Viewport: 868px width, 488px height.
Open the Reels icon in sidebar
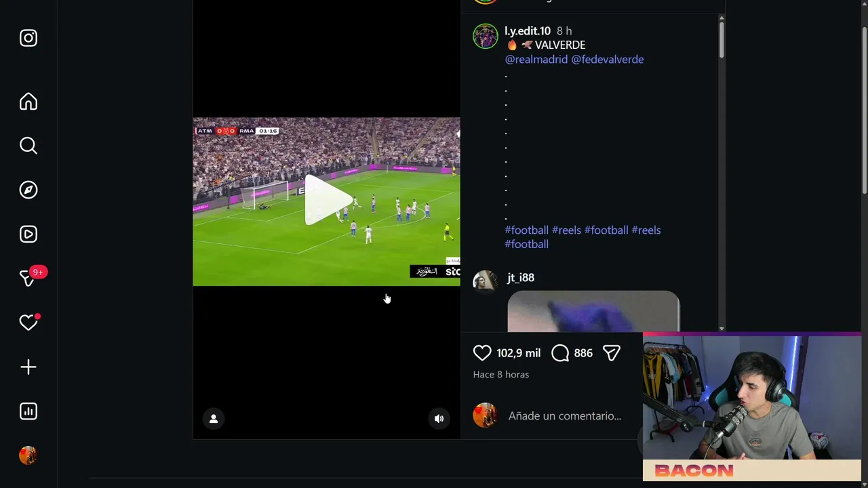pyautogui.click(x=28, y=234)
